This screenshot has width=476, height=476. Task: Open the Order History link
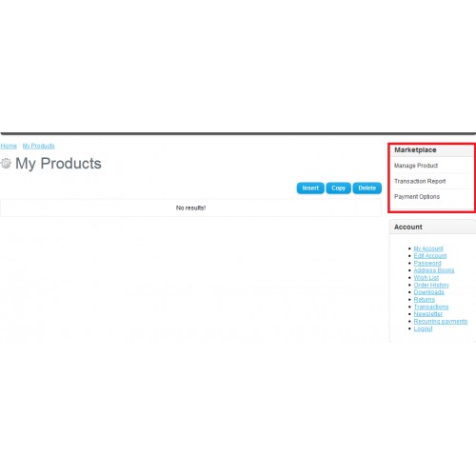pos(431,285)
